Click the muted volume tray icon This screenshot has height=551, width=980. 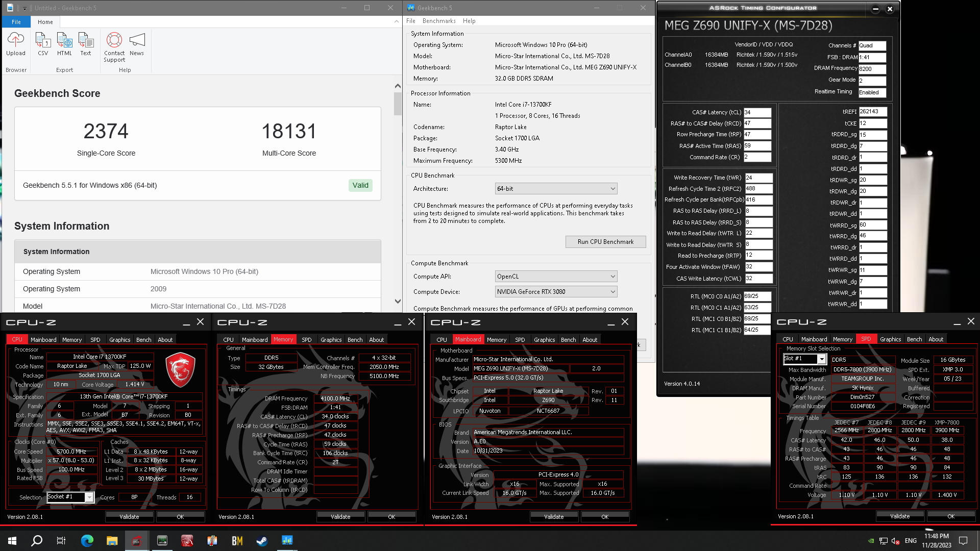pos(895,541)
